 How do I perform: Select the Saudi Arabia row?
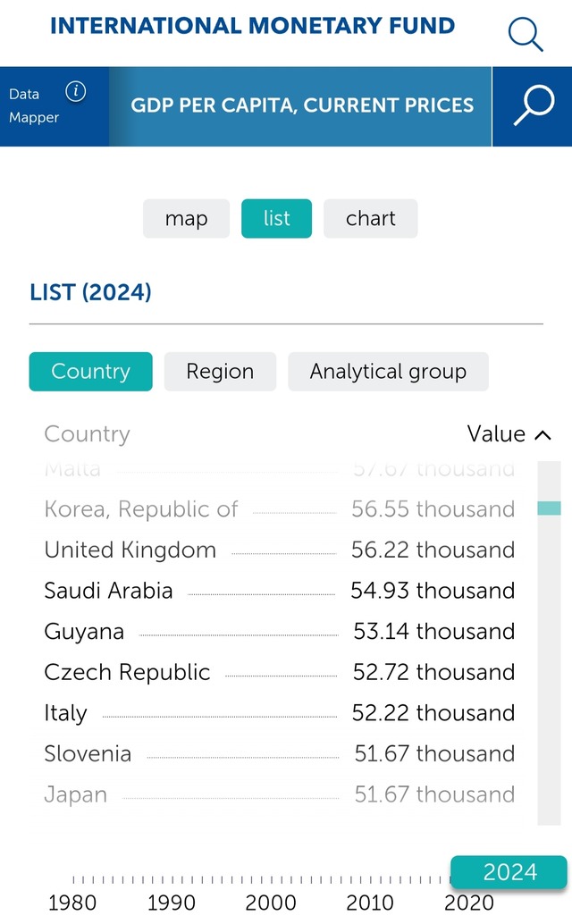pyautogui.click(x=280, y=591)
